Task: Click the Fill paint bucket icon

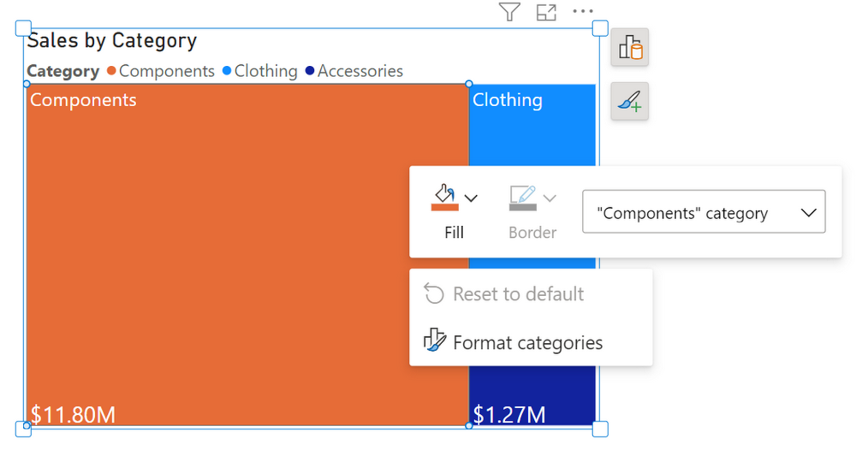Action: click(x=445, y=198)
